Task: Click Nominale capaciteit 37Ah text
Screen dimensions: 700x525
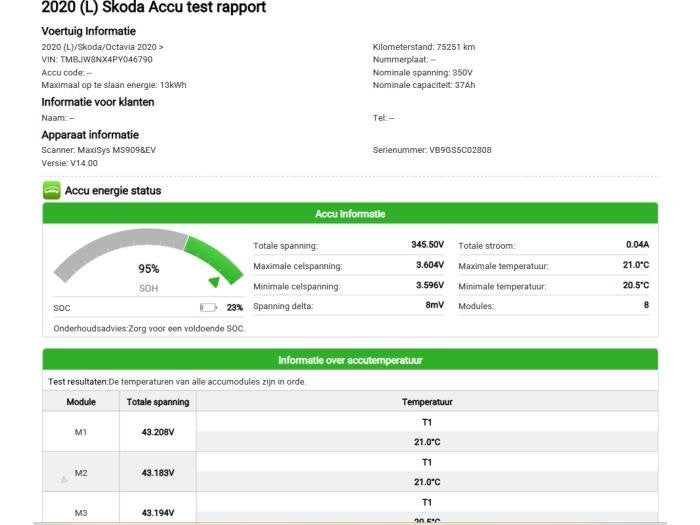Action: pos(424,85)
